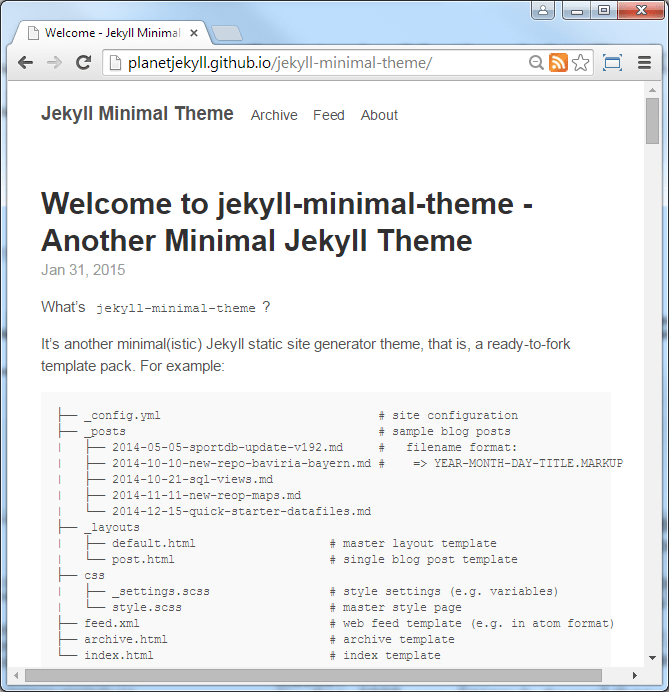
Task: Select the Welcome - Jekyll Minimal tab
Action: (x=112, y=33)
